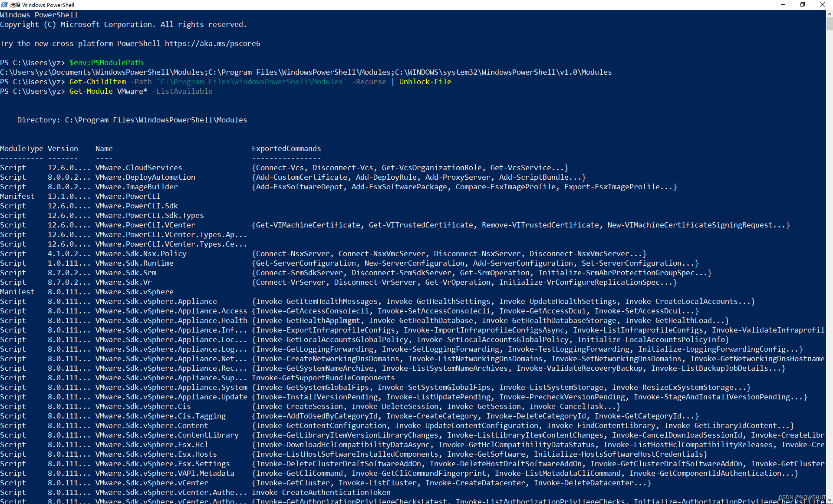
Task: Click the -Recurse parameter text
Action: click(x=369, y=82)
